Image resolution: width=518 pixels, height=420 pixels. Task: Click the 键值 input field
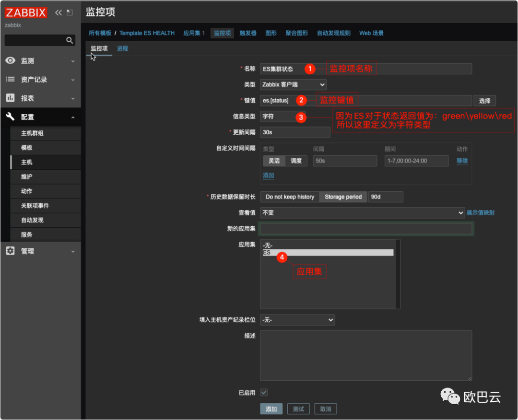tap(366, 100)
